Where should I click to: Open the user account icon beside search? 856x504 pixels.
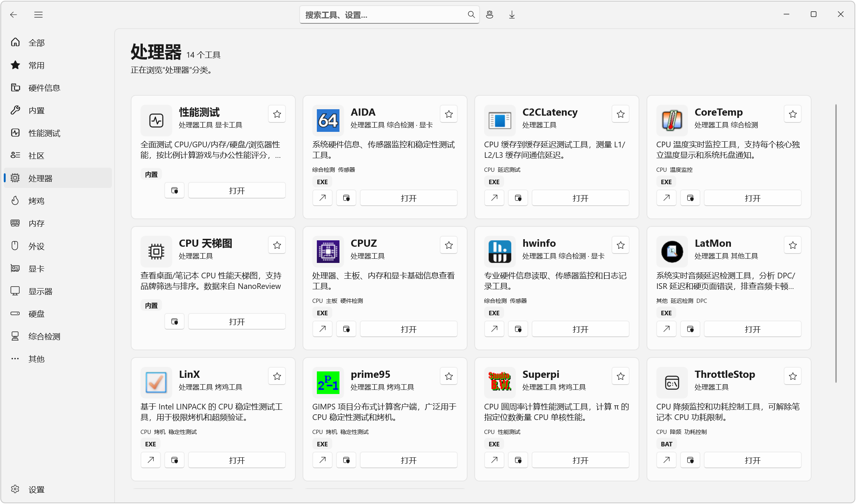coord(489,15)
